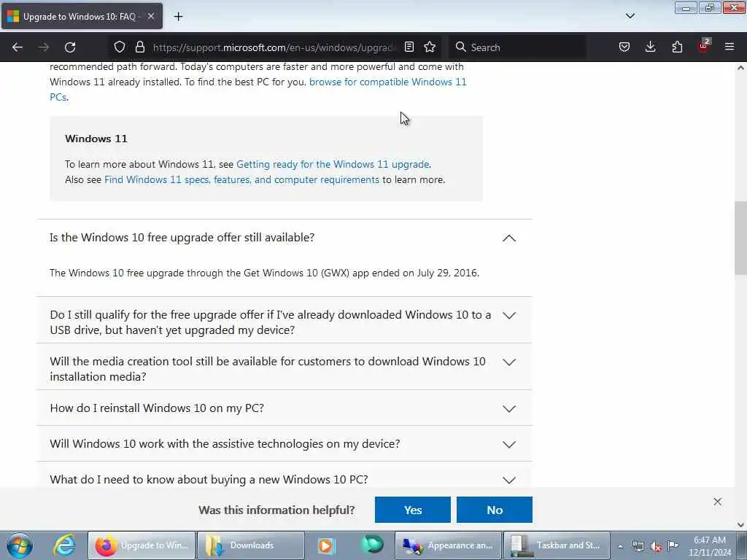Reload the current page
The height and width of the screenshot is (560, 747).
click(x=70, y=47)
